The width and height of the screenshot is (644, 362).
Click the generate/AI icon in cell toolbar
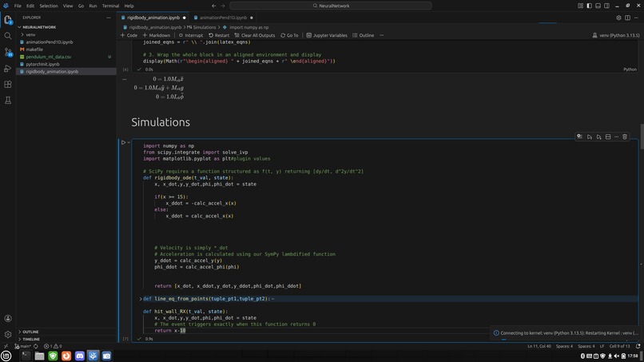[x=579, y=137]
